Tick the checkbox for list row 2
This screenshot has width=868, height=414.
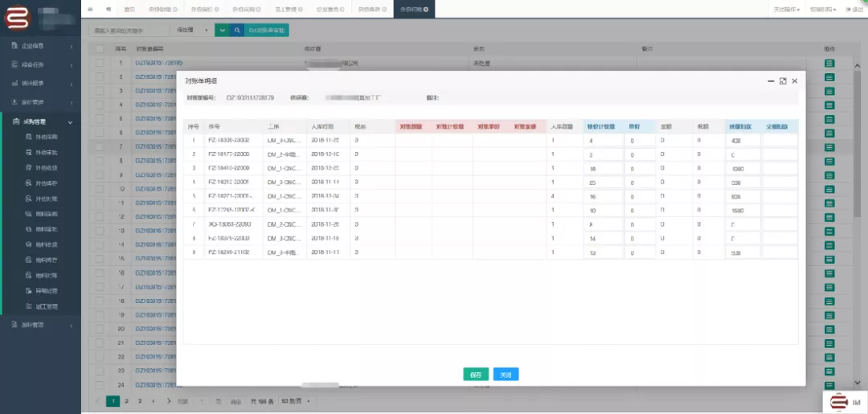point(100,76)
